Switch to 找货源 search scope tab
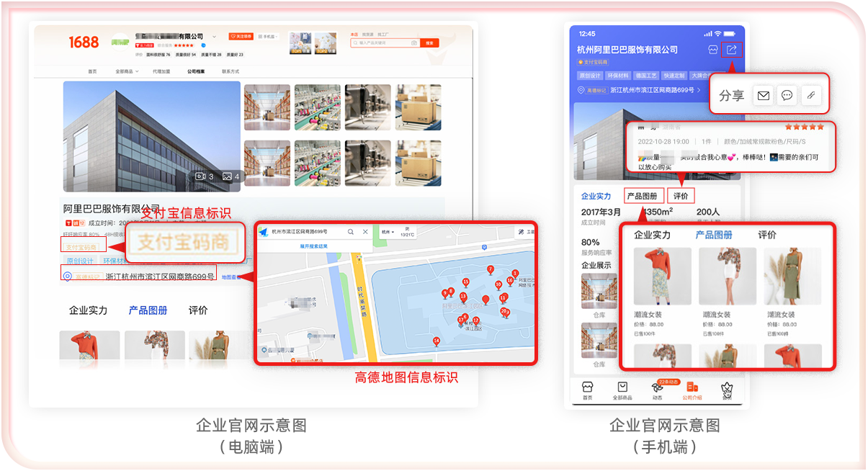The height and width of the screenshot is (471, 868). 367,34
